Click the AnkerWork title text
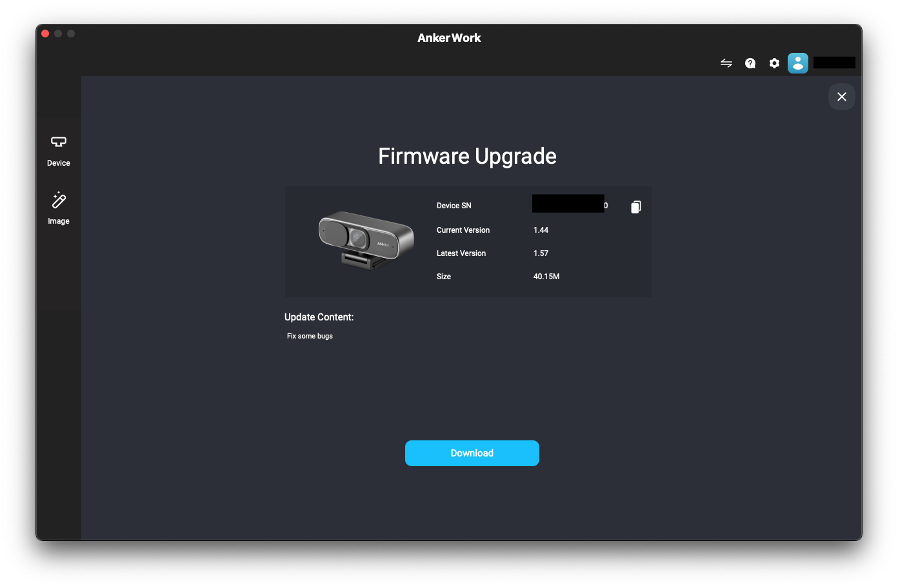Screen dimensions: 898x588 tap(449, 38)
